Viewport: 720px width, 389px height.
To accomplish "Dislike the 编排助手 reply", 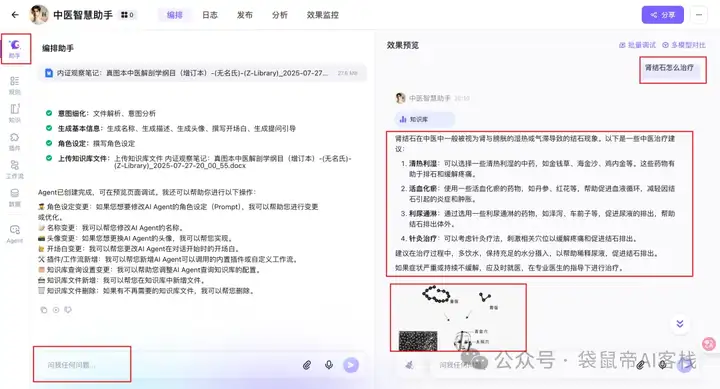I will (68, 310).
